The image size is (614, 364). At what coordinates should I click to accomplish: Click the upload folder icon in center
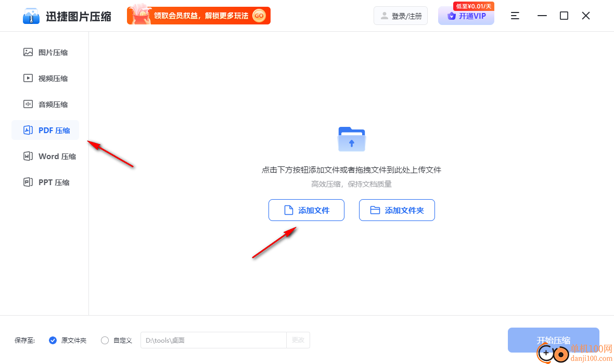352,139
